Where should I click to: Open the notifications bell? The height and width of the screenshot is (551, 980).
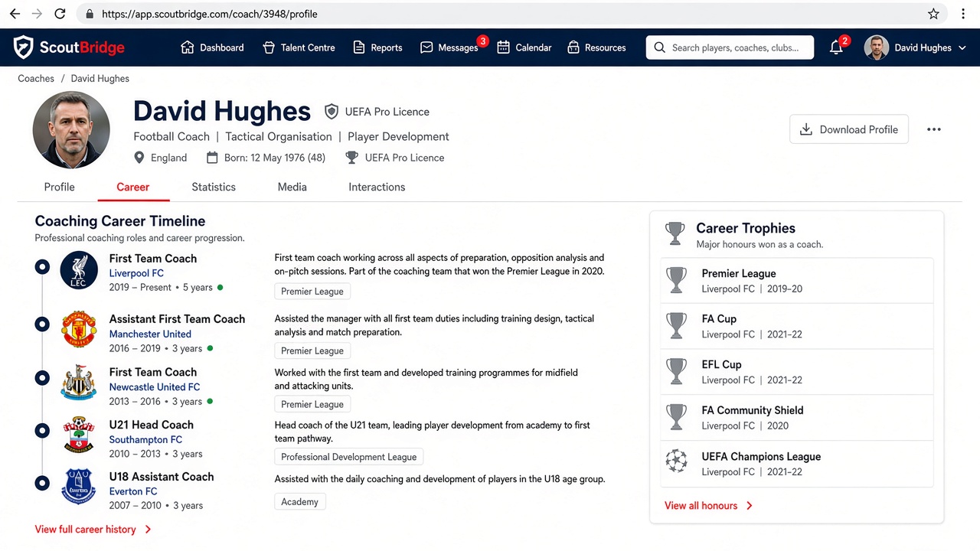click(x=836, y=47)
